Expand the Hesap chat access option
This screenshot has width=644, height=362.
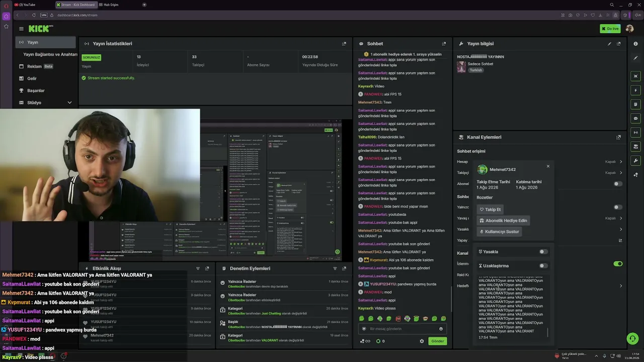(x=621, y=162)
